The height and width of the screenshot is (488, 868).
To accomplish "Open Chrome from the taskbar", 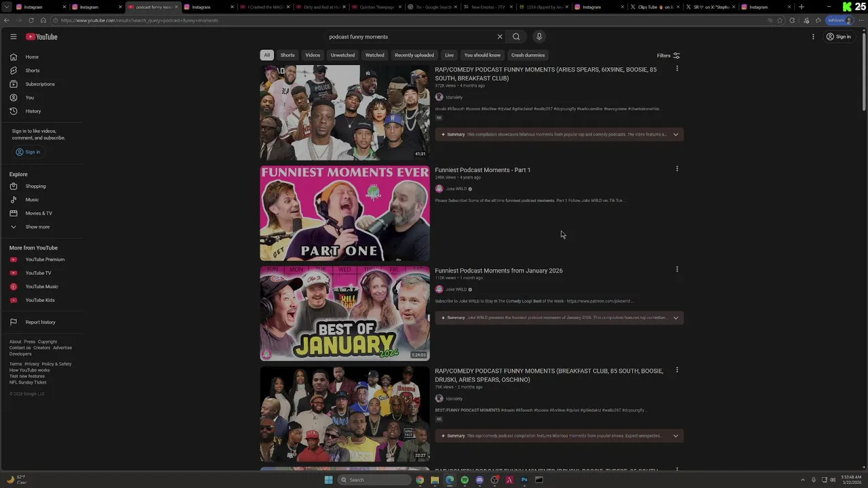I will (420, 480).
